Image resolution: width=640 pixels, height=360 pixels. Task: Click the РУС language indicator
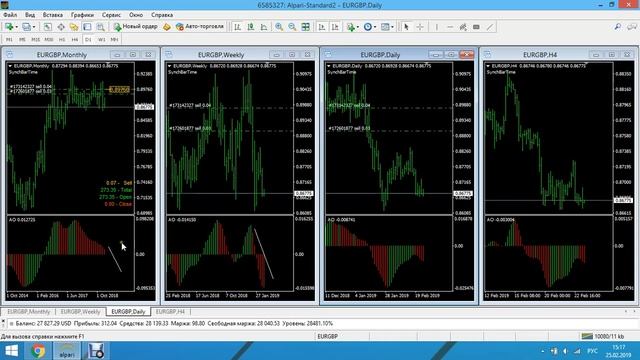pos(592,351)
